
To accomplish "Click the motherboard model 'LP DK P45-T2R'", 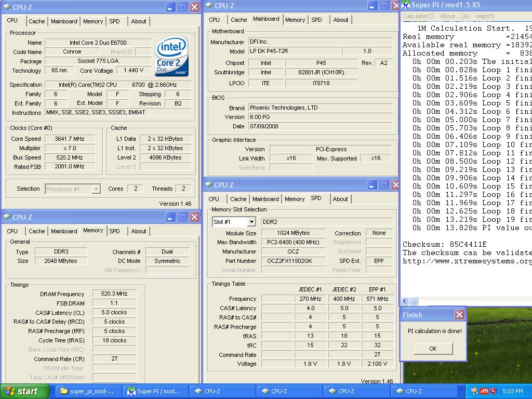I will click(x=295, y=51).
